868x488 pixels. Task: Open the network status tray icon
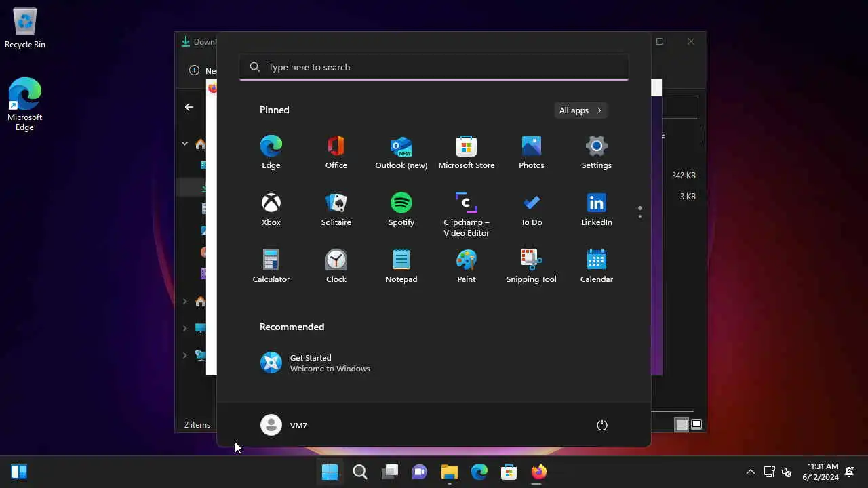(769, 472)
